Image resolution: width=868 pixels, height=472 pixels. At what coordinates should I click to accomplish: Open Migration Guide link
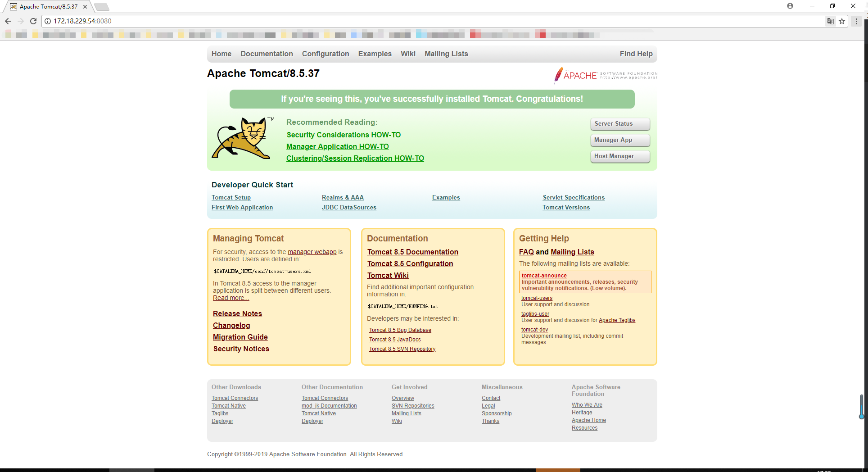(240, 337)
